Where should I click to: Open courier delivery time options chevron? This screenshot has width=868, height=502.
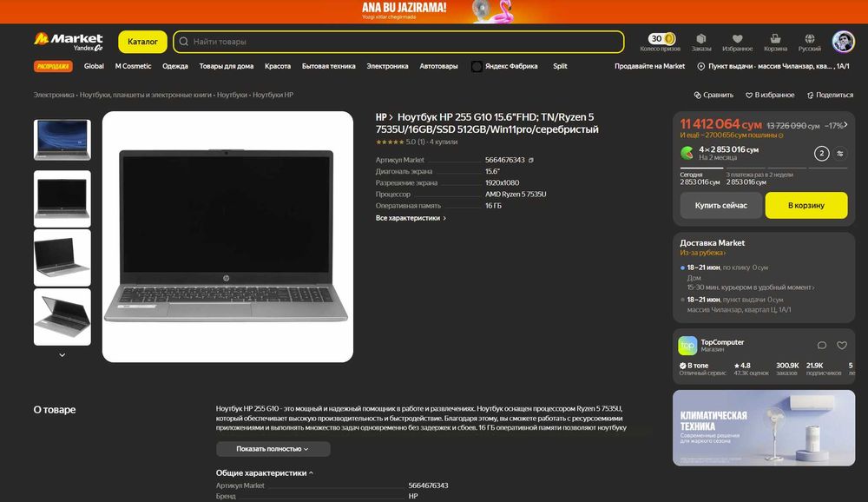pos(812,287)
